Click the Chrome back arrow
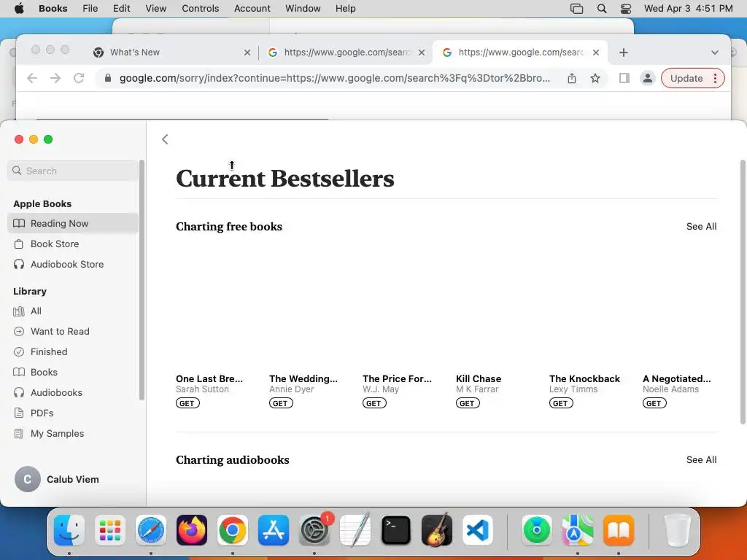This screenshot has height=560, width=747. click(x=32, y=78)
